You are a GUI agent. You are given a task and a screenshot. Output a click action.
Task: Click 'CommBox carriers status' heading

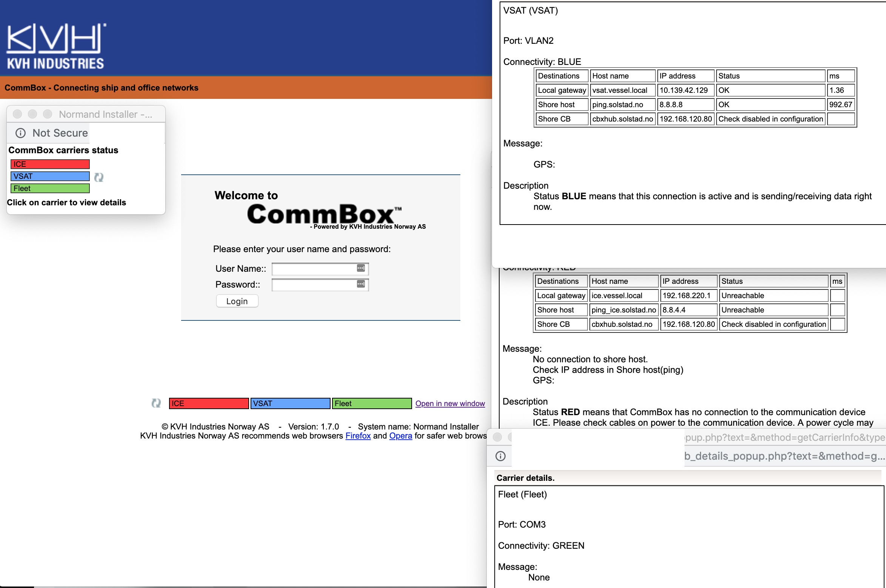pyautogui.click(x=63, y=150)
